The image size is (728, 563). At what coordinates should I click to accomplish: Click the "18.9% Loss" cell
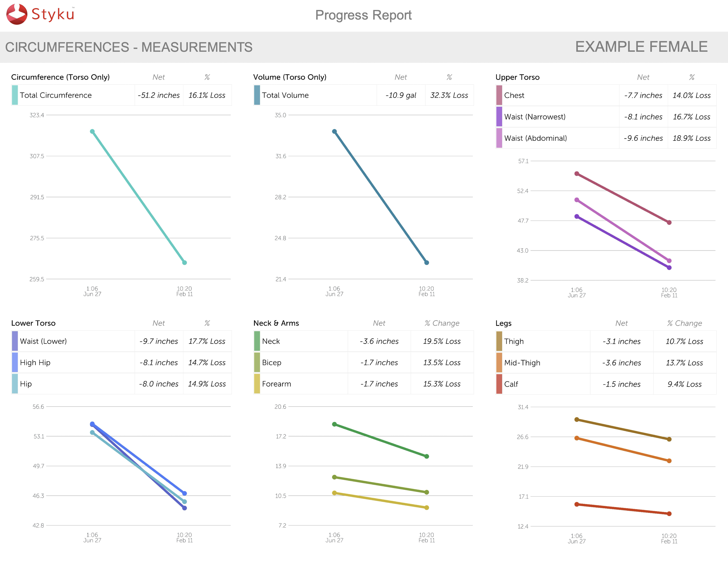pos(692,138)
